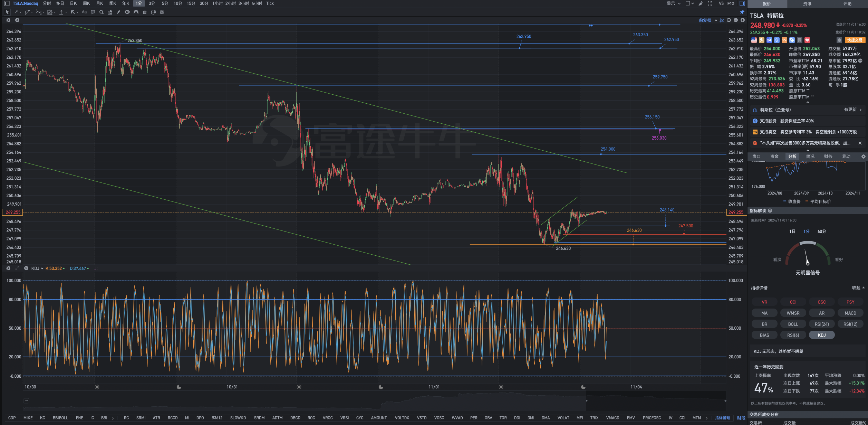Click the TSLA:Nasdaq symbol field

26,3
